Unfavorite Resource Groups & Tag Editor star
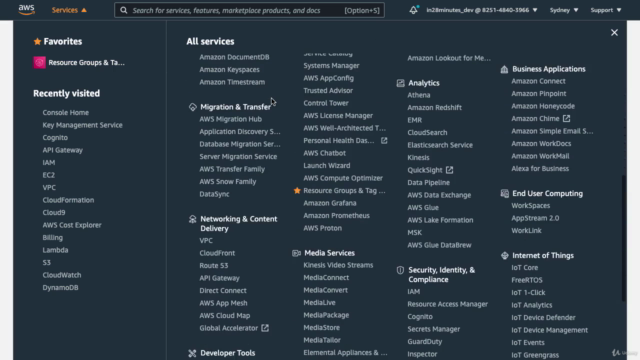 pos(297,191)
